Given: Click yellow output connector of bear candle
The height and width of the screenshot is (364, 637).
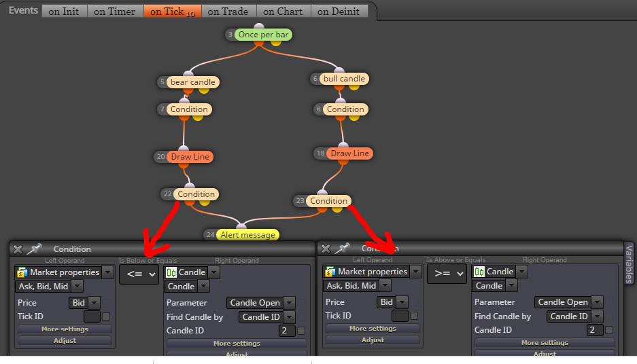Looking at the screenshot, I should [x=204, y=90].
